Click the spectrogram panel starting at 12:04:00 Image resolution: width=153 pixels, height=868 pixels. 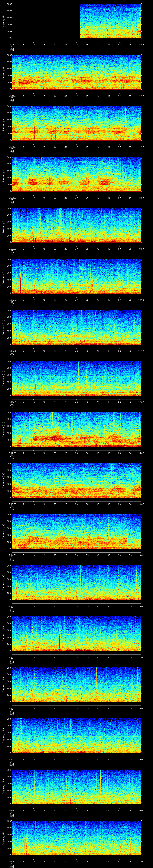pyautogui.click(x=77, y=21)
